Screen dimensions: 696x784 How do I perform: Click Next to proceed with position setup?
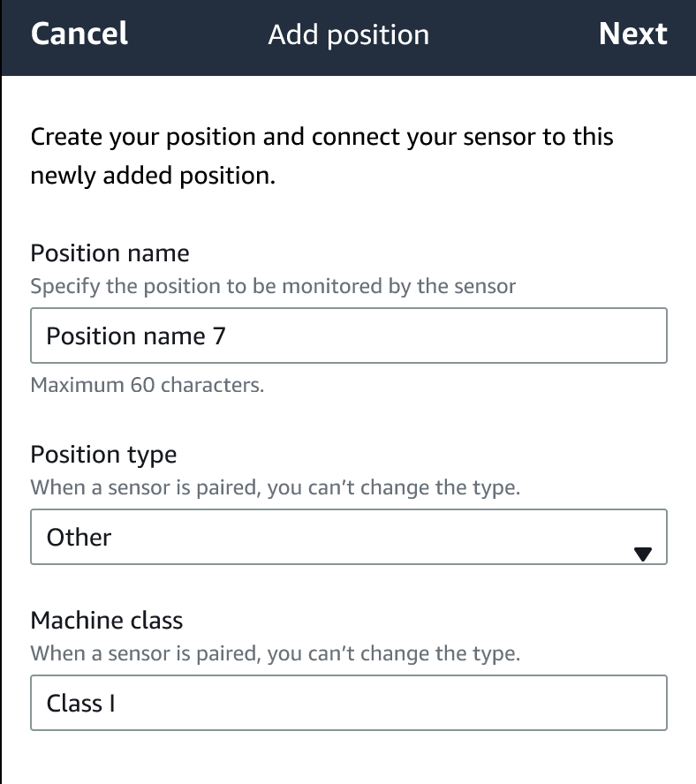(x=633, y=35)
